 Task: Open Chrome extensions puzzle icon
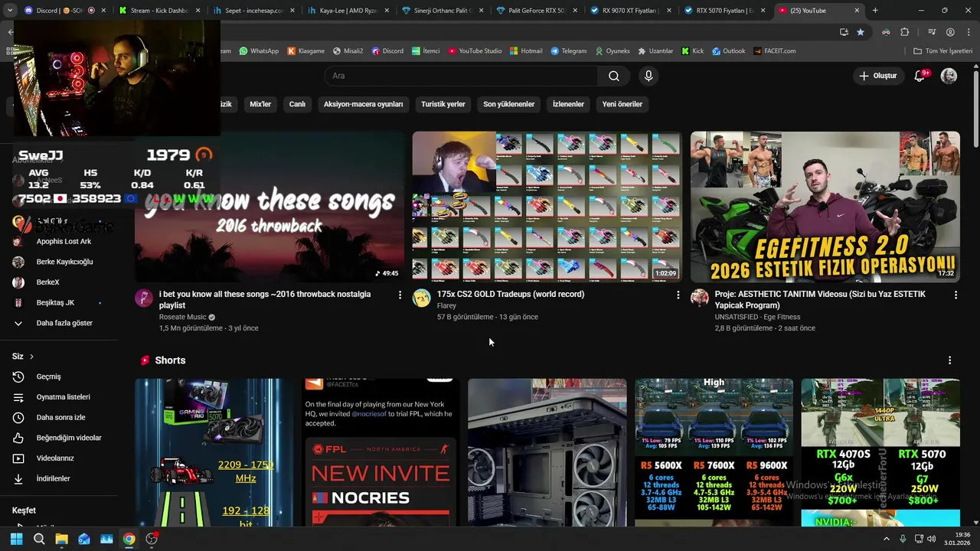[905, 32]
